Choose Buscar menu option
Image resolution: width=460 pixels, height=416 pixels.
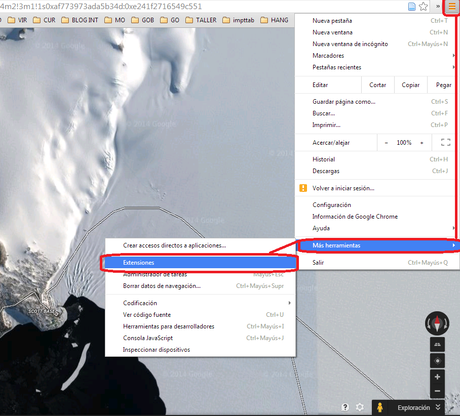coord(375,113)
